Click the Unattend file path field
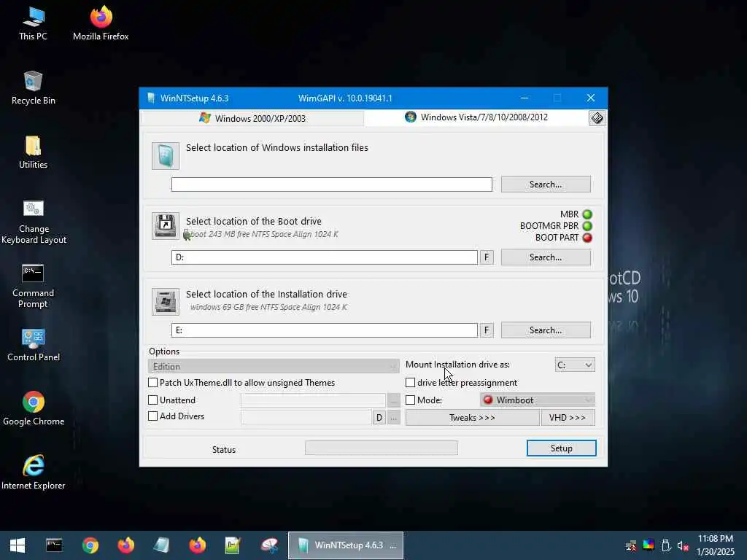This screenshot has width=747, height=560. pyautogui.click(x=313, y=400)
